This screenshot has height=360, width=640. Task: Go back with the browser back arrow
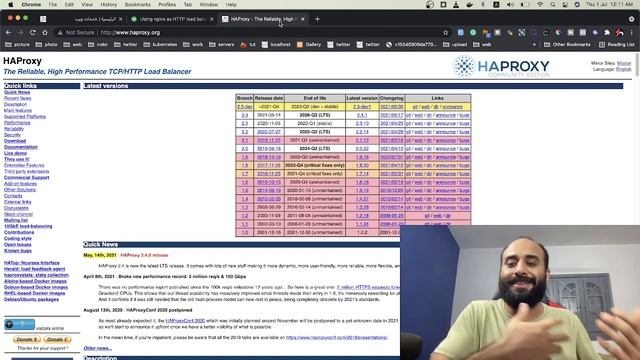(x=9, y=32)
